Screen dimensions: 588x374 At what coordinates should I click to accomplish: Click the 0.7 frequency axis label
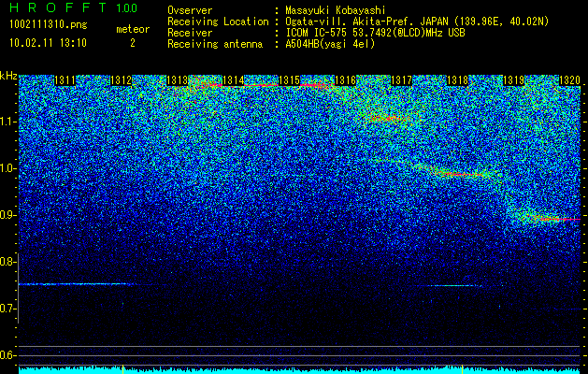tap(7, 309)
